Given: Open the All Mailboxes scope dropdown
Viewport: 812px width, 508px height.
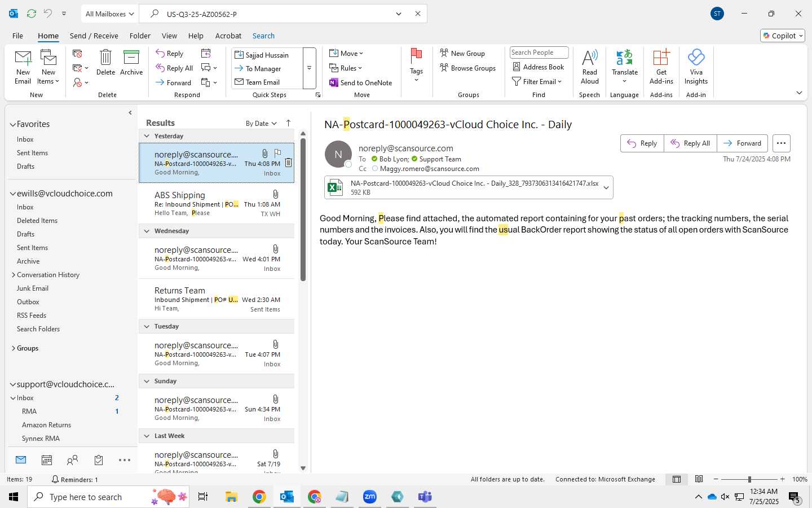Looking at the screenshot, I should click(109, 14).
